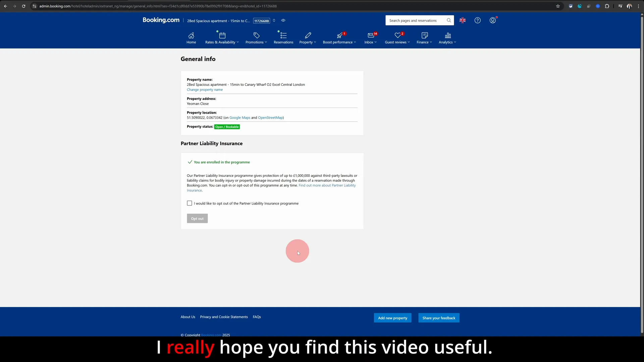Click Add new property button

[x=392, y=318]
